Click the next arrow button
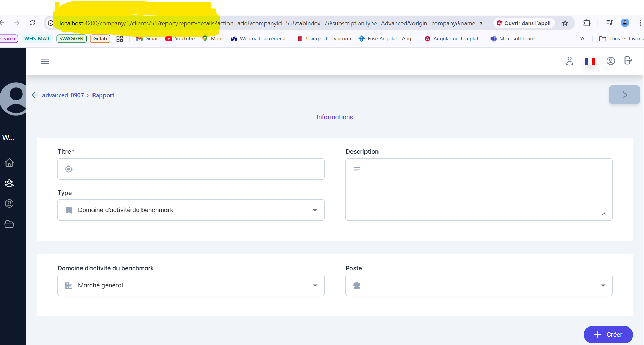Screen dimensions: 644x345 pos(624,95)
